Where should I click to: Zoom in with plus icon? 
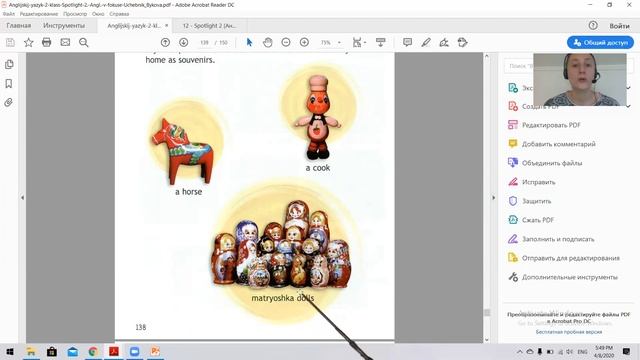304,42
